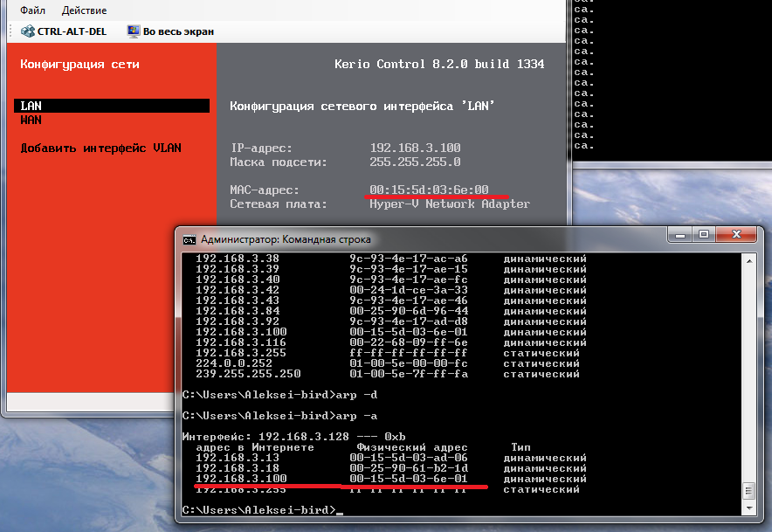This screenshot has width=772, height=532.
Task: Click the arp -a command line
Action: pos(279,416)
